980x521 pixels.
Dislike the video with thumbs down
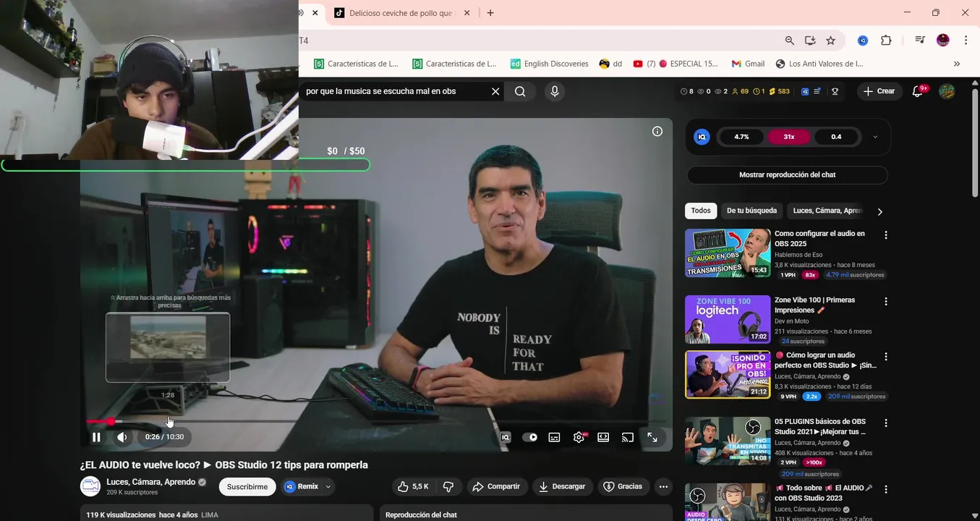[x=448, y=487]
